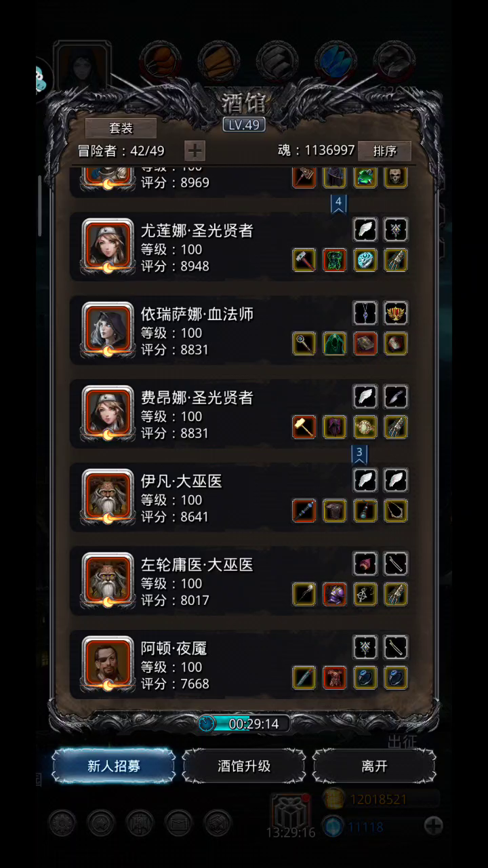This screenshot has height=868, width=488.
Task: Select the trophy accessory icon for 依瑞萨娜·血法师
Action: coord(396,313)
